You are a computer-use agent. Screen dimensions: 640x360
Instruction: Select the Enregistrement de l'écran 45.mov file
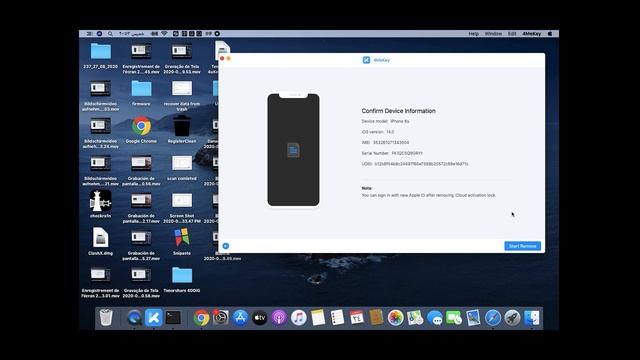tap(141, 58)
